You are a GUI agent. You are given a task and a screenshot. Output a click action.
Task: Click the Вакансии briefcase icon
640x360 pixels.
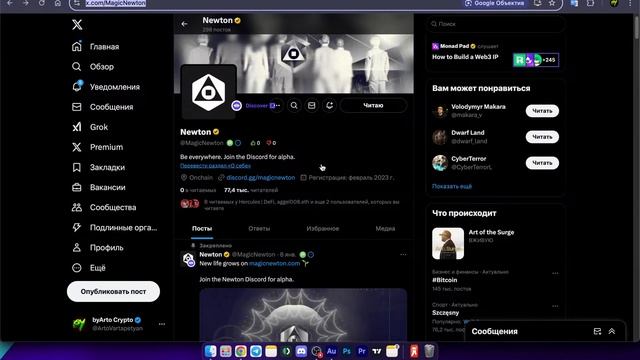click(x=77, y=187)
